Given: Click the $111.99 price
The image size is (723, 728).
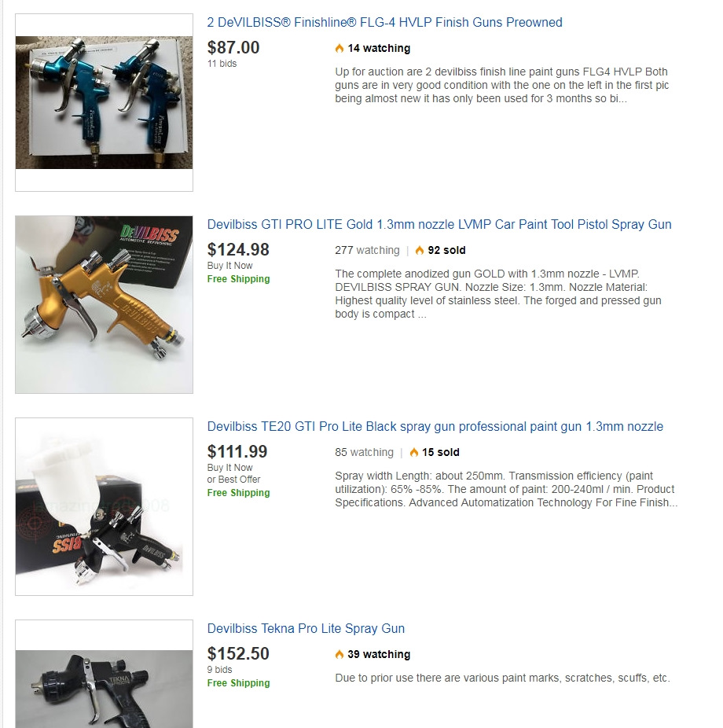Looking at the screenshot, I should point(237,451).
